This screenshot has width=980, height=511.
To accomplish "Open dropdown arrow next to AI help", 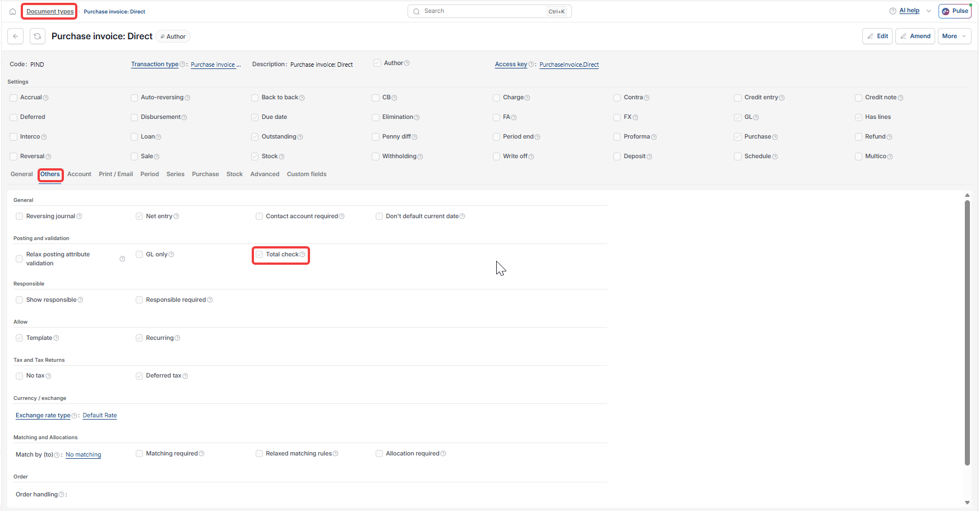I will point(928,11).
